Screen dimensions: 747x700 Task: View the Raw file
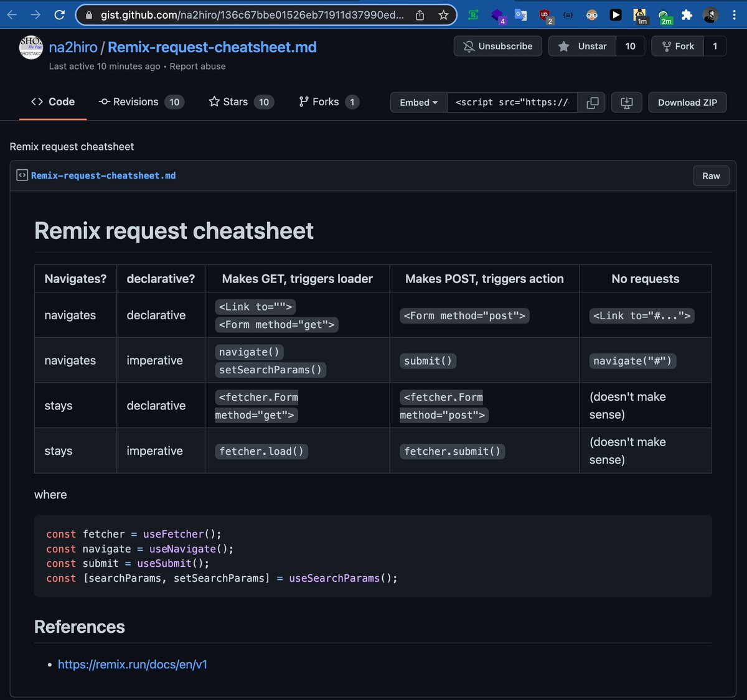pos(711,176)
